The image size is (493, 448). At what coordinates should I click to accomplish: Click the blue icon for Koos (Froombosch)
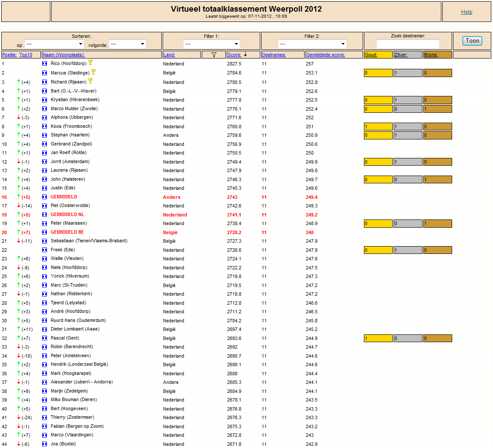45,127
